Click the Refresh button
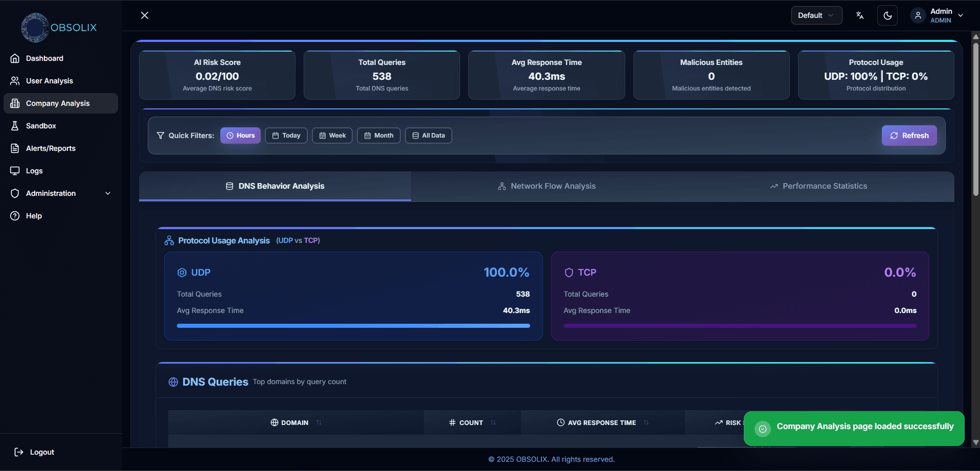The width and height of the screenshot is (980, 471). 909,136
